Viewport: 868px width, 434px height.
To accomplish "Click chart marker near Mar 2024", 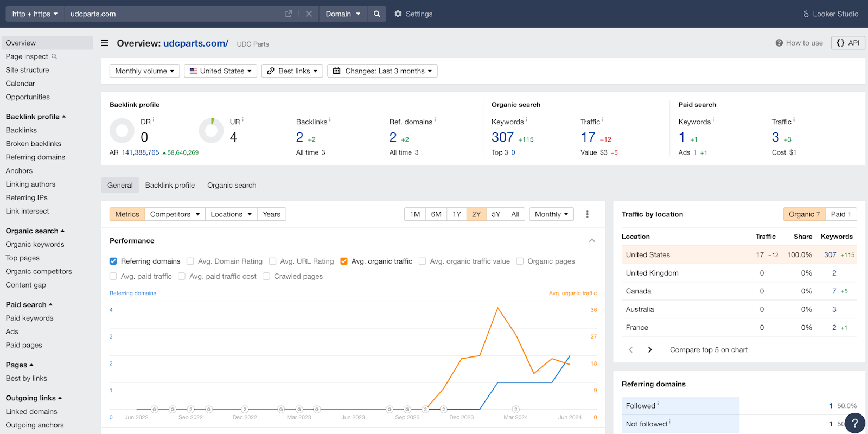I will pyautogui.click(x=515, y=409).
